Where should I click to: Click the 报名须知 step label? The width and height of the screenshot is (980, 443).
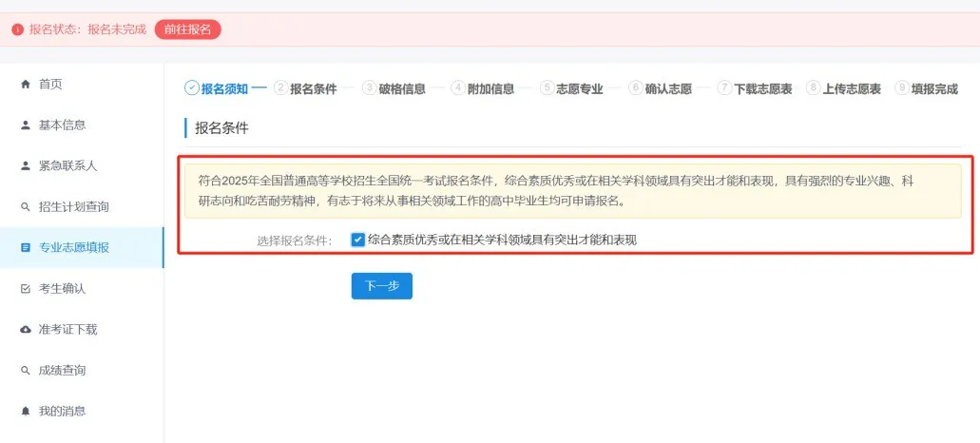224,88
